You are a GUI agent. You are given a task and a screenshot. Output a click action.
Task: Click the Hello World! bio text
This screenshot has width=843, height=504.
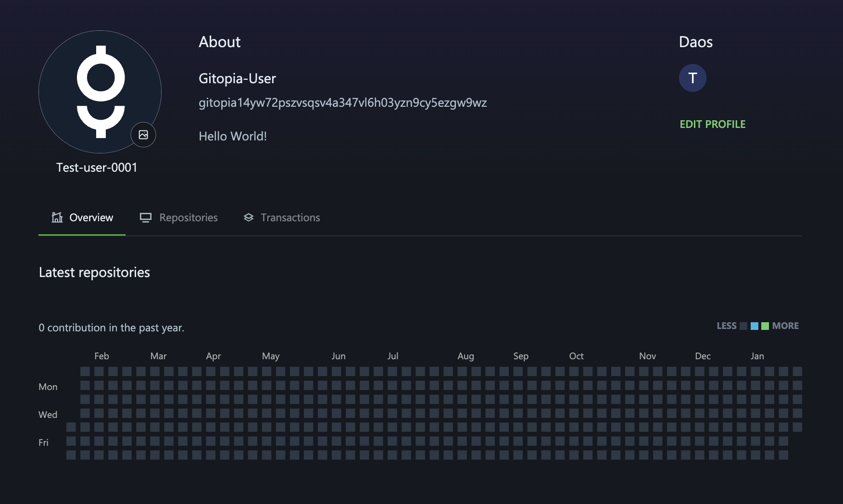(x=233, y=136)
